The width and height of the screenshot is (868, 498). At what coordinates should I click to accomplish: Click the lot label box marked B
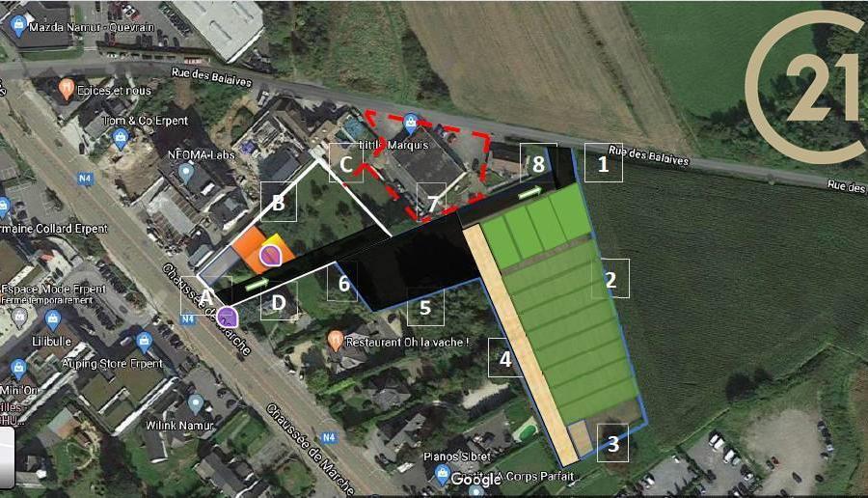tap(279, 202)
